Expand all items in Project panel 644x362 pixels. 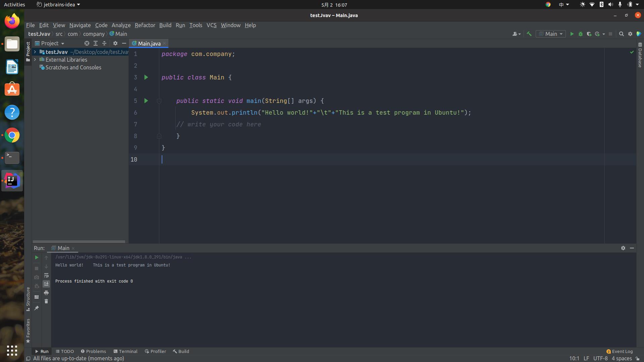96,43
